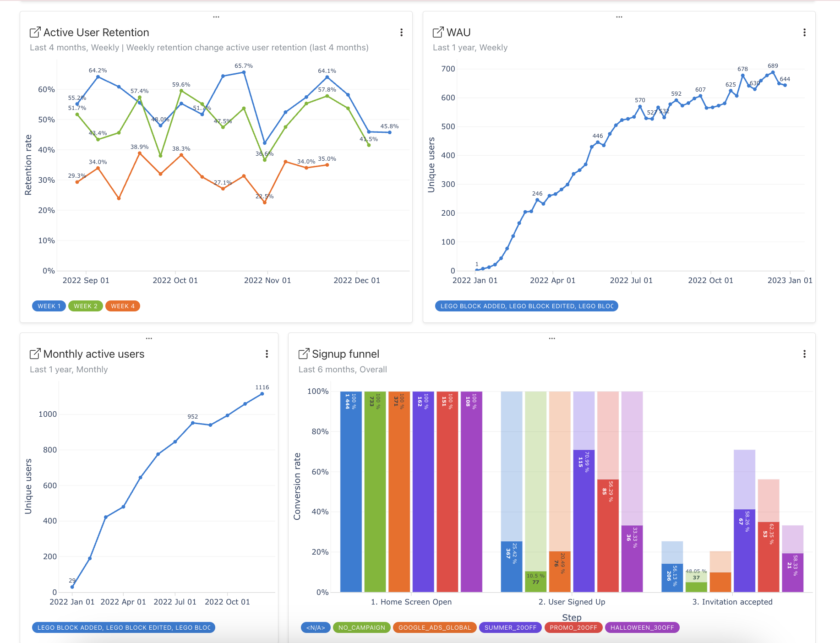Expand Monthly active users options menu

267,354
